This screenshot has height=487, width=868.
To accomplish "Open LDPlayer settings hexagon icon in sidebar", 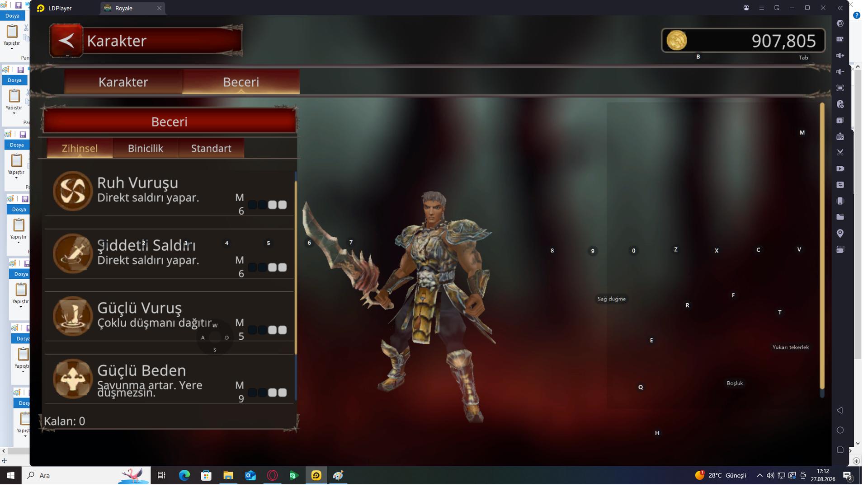I will pyautogui.click(x=840, y=23).
